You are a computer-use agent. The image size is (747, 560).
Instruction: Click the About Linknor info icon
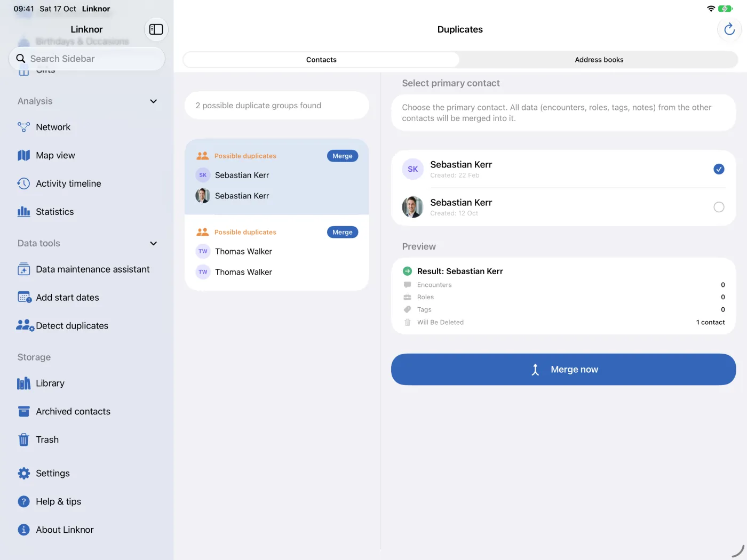click(x=23, y=530)
